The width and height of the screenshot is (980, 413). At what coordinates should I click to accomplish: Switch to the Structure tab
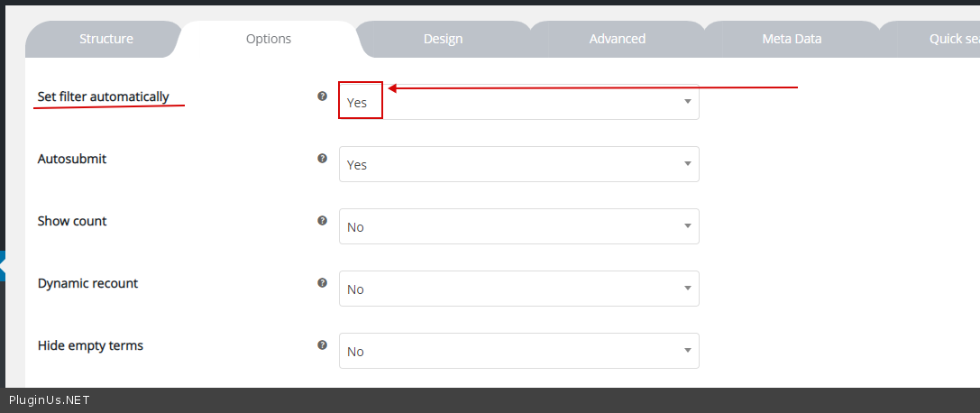tap(105, 39)
